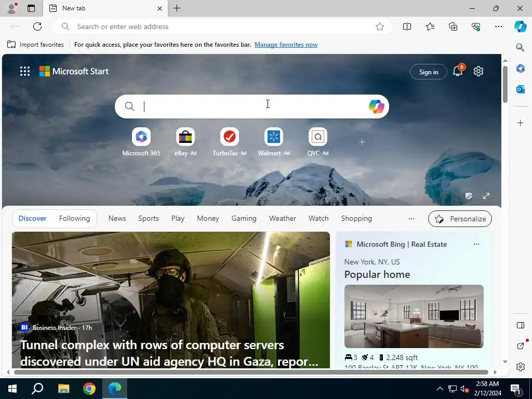This screenshot has width=532, height=399.
Task: Click the address bar input field
Action: (x=222, y=26)
